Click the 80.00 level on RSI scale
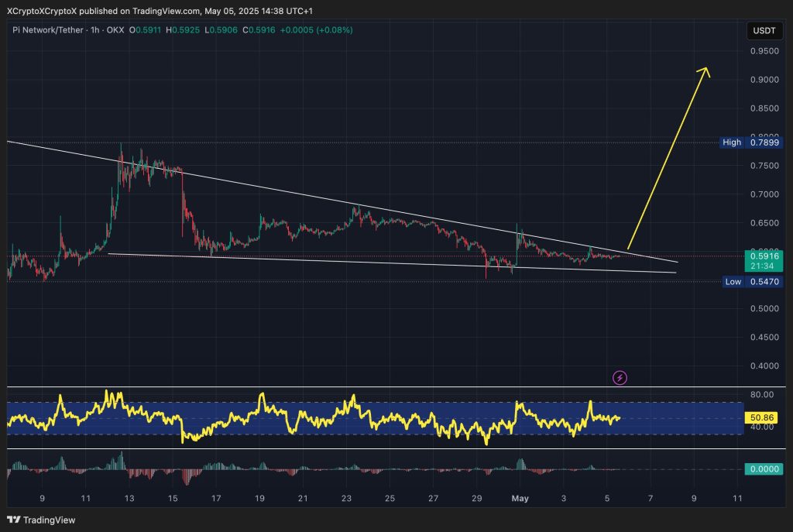 762,395
